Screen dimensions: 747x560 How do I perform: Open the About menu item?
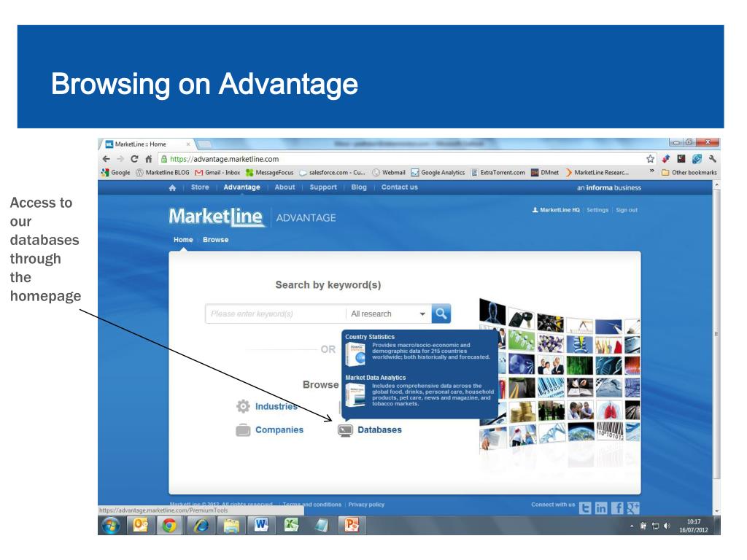(285, 187)
